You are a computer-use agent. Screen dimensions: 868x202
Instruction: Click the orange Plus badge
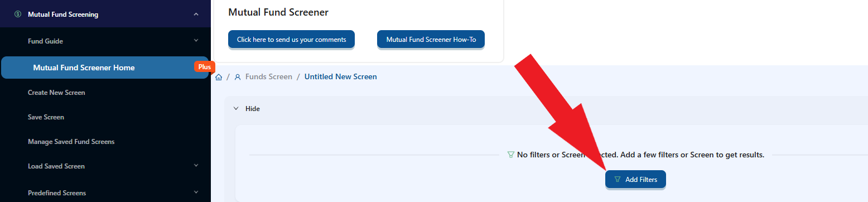tap(205, 67)
